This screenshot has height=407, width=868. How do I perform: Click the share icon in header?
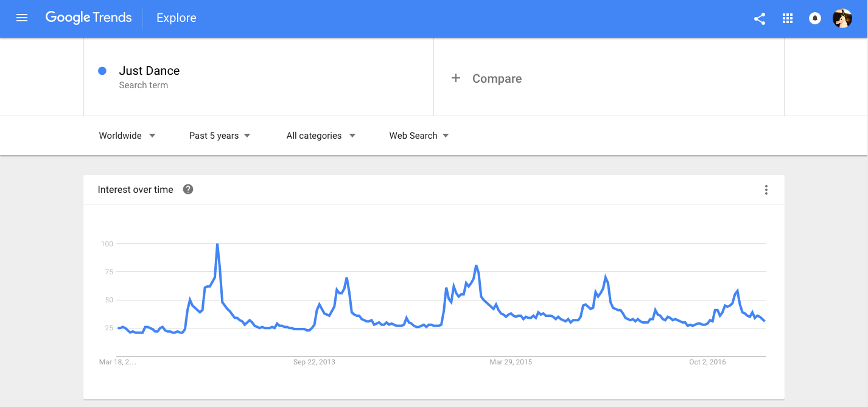coord(760,18)
